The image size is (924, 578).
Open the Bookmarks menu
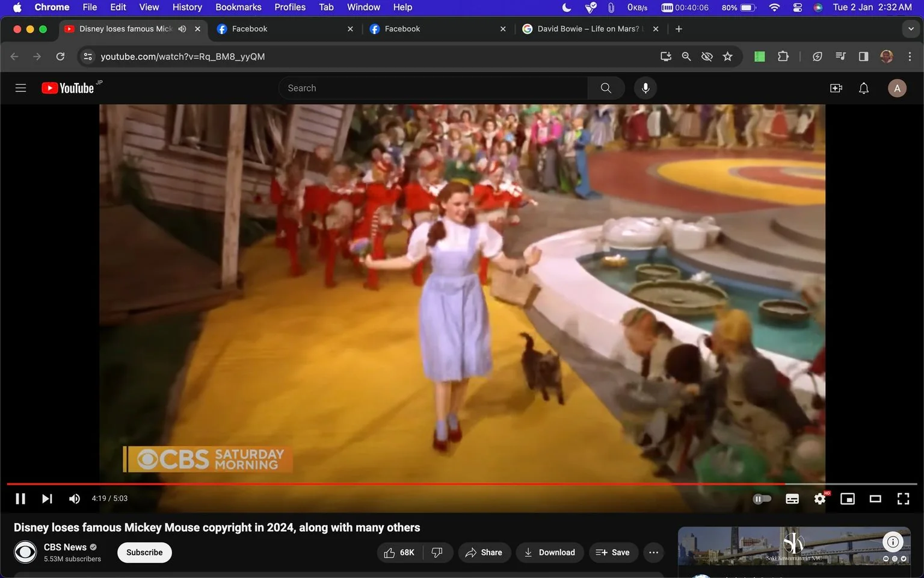238,7
